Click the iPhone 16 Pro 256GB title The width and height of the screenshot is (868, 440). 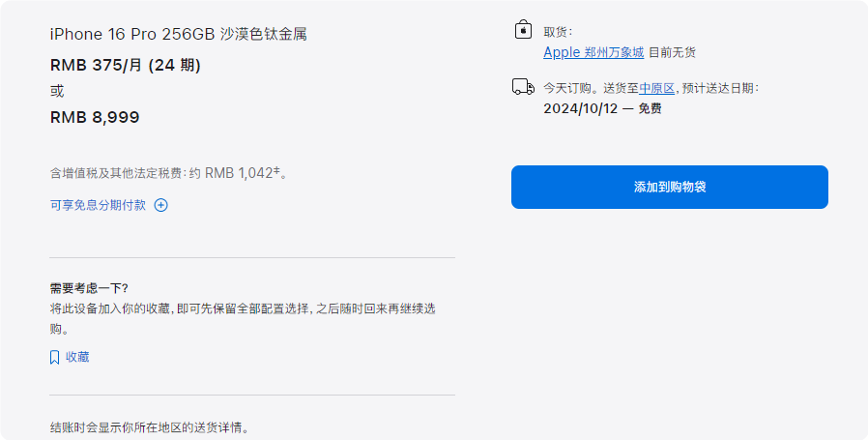coord(178,34)
